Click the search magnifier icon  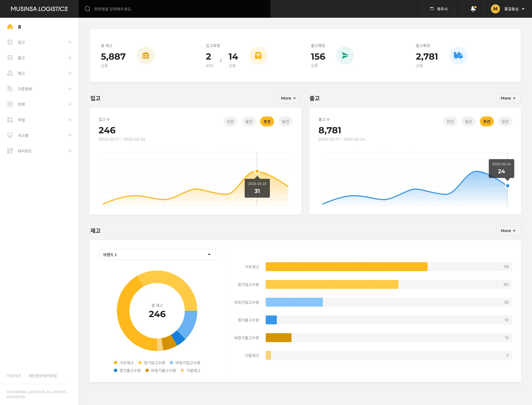click(x=88, y=9)
